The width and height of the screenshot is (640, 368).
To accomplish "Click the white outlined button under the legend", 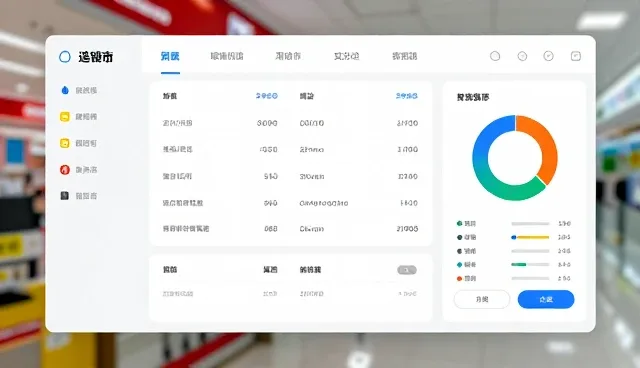I will coord(482,299).
